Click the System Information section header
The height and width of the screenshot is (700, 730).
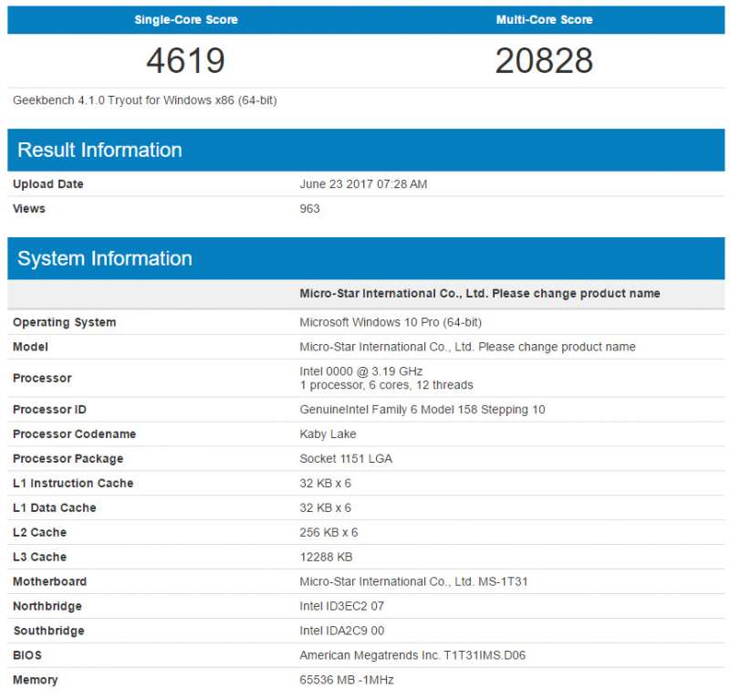366,258
